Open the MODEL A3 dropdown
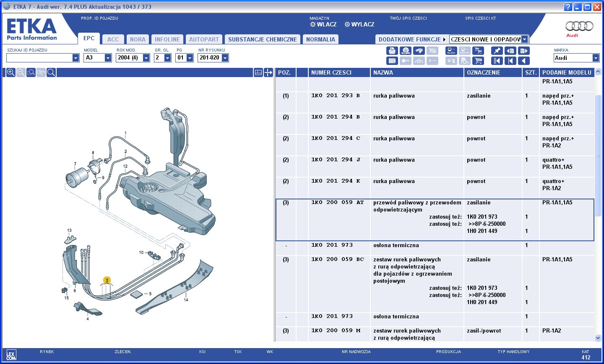This screenshot has height=364, width=604. pos(108,58)
